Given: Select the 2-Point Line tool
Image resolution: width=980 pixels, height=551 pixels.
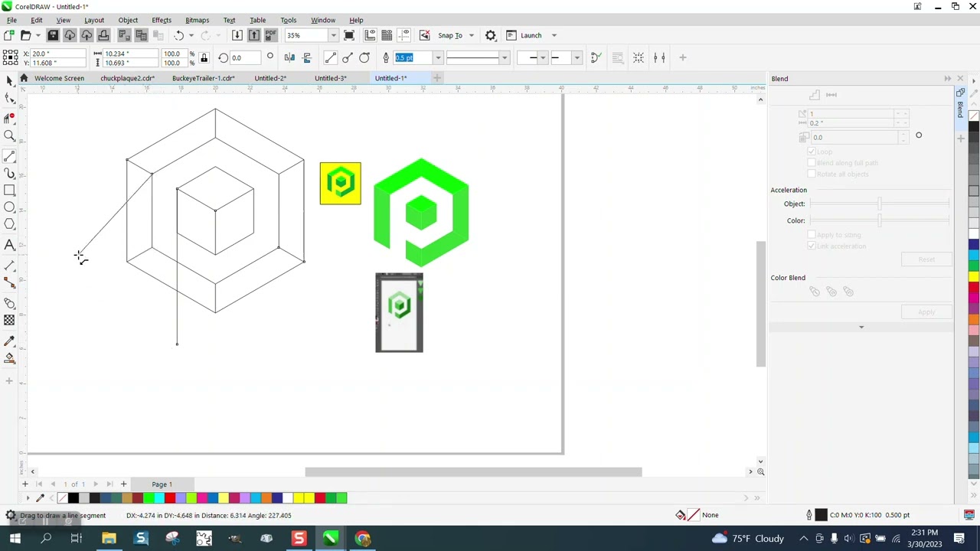Looking at the screenshot, I should [9, 155].
